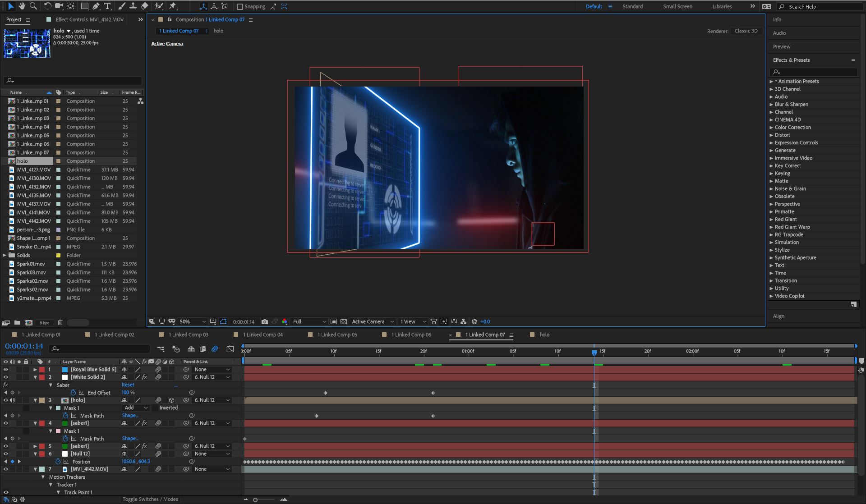Hide the Royal Blue Solid 5 layer
The height and width of the screenshot is (504, 866).
click(6, 369)
